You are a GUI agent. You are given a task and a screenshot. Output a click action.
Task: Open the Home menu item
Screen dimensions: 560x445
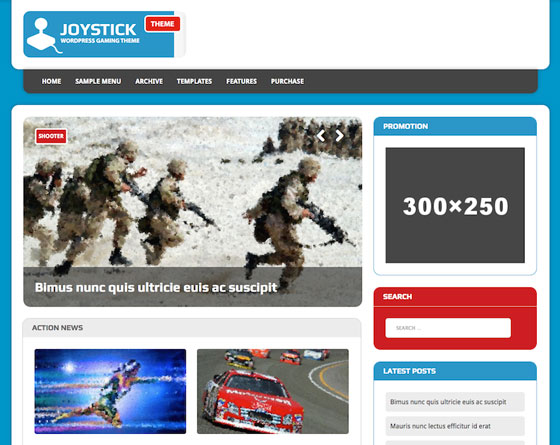coord(51,81)
